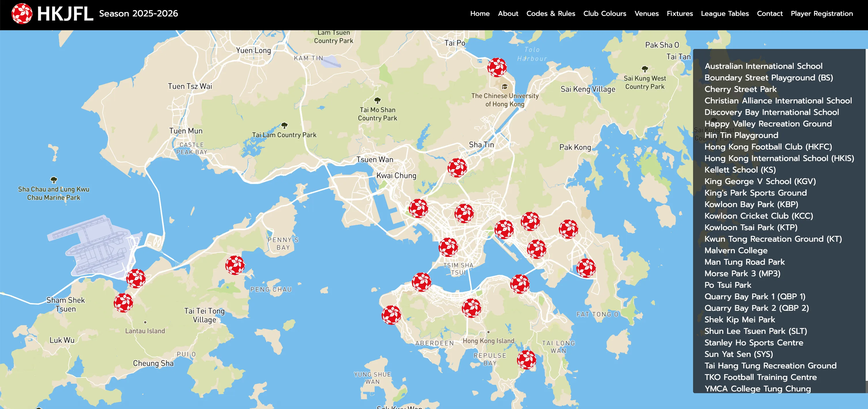Viewport: 868px width, 409px height.
Task: Choose YMCA College Tung Chung
Action: tap(757, 389)
